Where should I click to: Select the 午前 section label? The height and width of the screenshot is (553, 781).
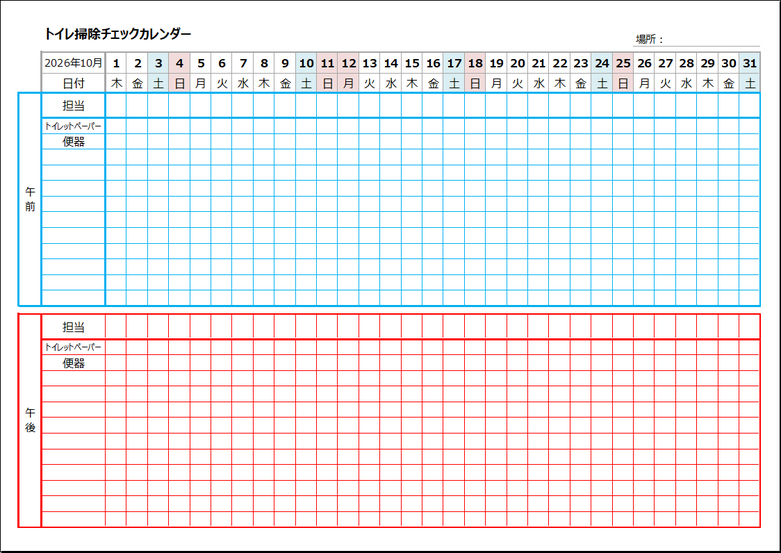click(30, 199)
